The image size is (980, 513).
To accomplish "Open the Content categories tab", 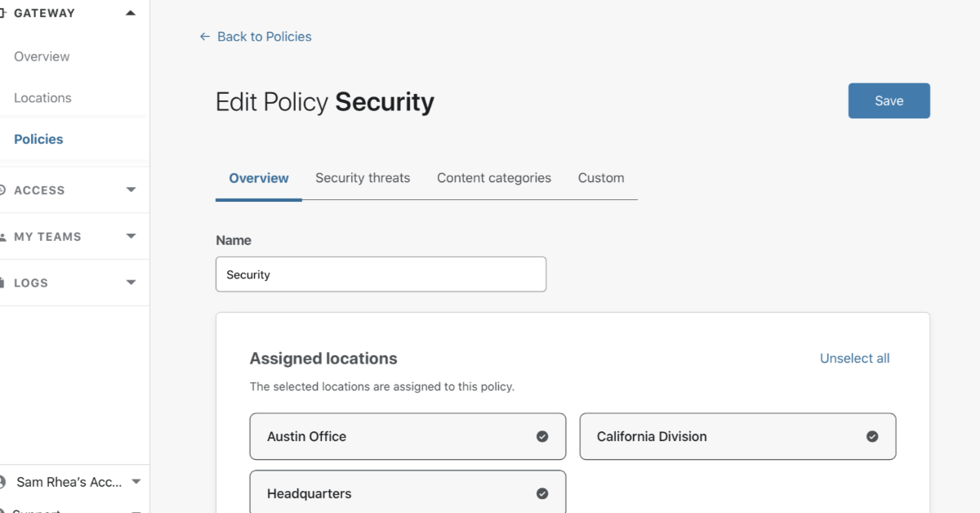I will click(x=494, y=178).
